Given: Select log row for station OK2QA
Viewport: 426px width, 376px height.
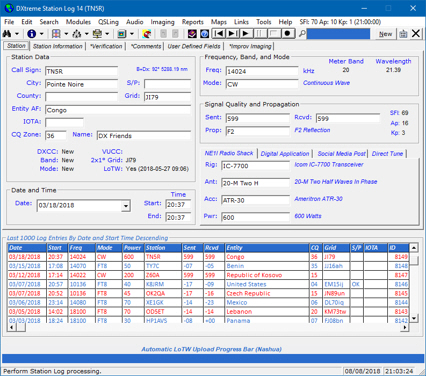Looking at the screenshot, I should click(208, 293).
